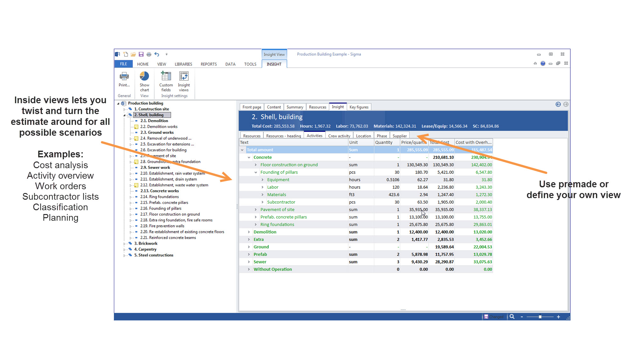Image resolution: width=644 pixels, height=358 pixels.
Task: Click the Undo arrow icon
Action: (157, 54)
